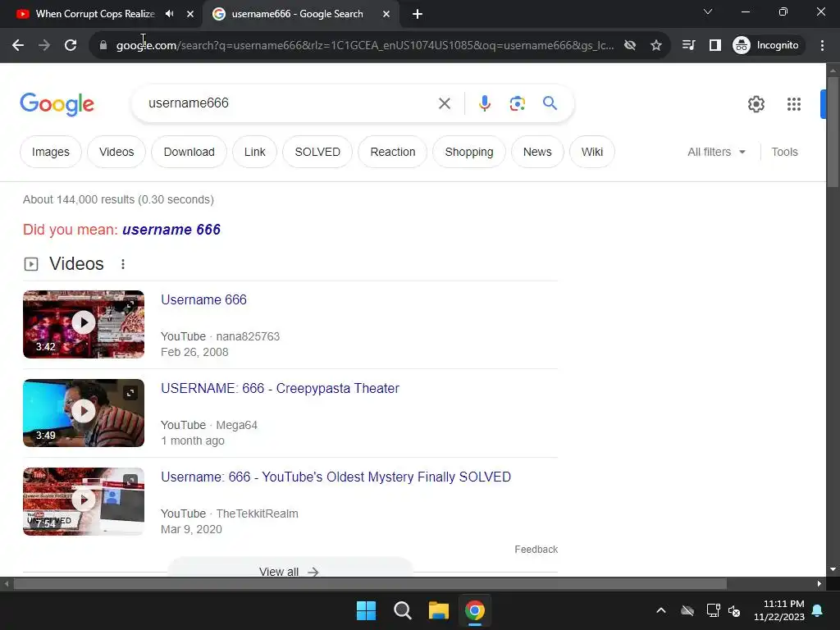Play the 3:49 Mega64 video thumbnail
The height and width of the screenshot is (630, 840).
point(84,413)
